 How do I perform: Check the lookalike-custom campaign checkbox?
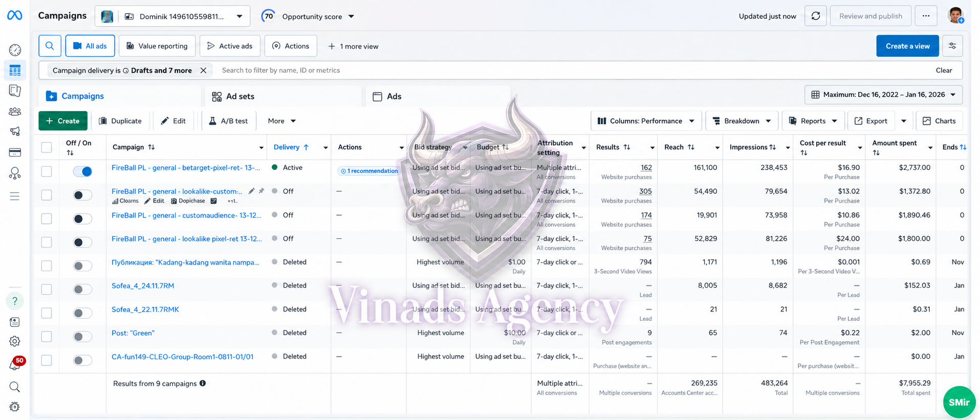(47, 195)
